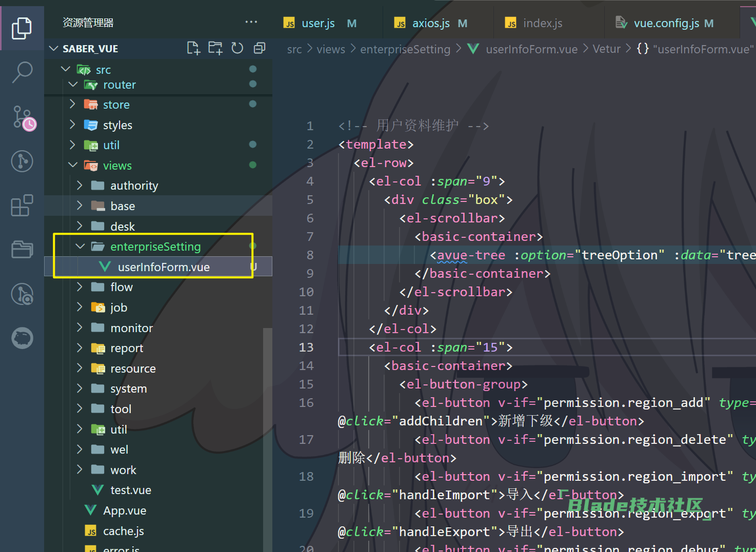Image resolution: width=756 pixels, height=552 pixels.
Task: Click "handleExport" handler text on line 19
Action: [x=445, y=531]
